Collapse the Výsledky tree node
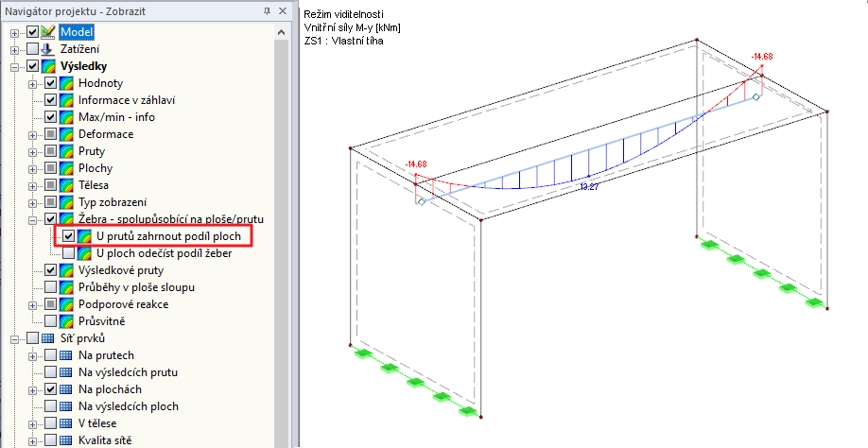 (x=14, y=67)
